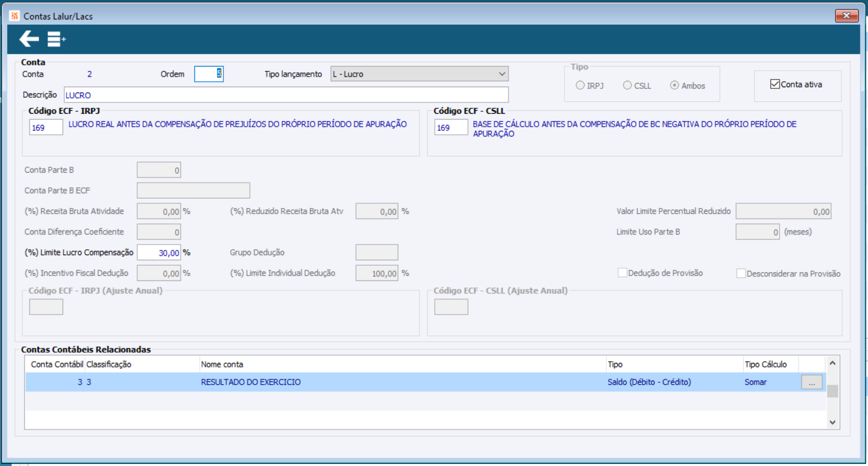The height and width of the screenshot is (466, 868).
Task: Click the add-row list icon in toolbar
Action: point(57,39)
